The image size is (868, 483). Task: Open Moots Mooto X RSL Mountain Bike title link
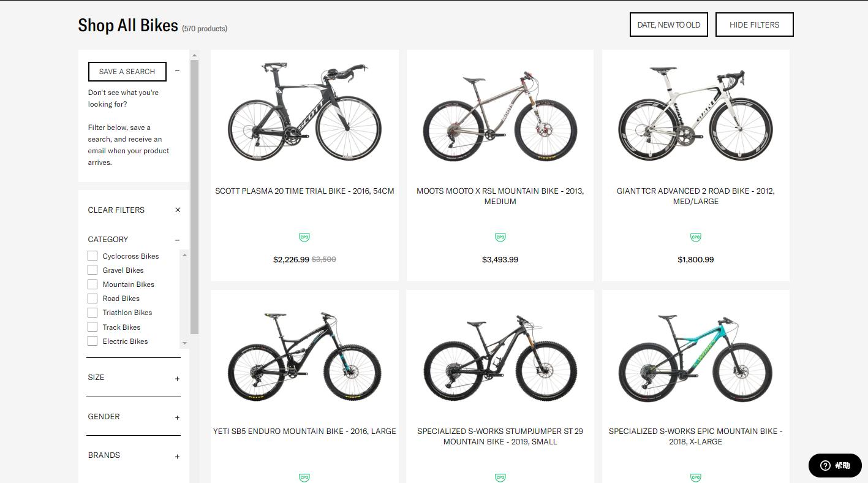(x=500, y=196)
